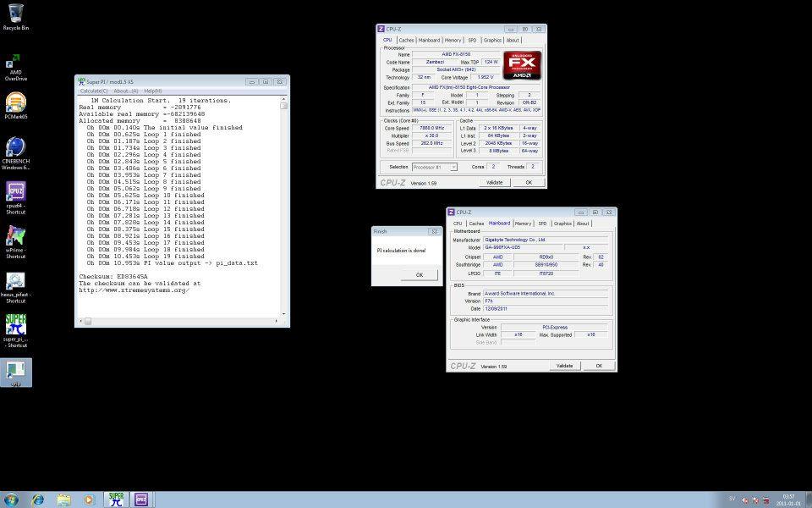Switch to Super PI taskbar button

tap(116, 500)
